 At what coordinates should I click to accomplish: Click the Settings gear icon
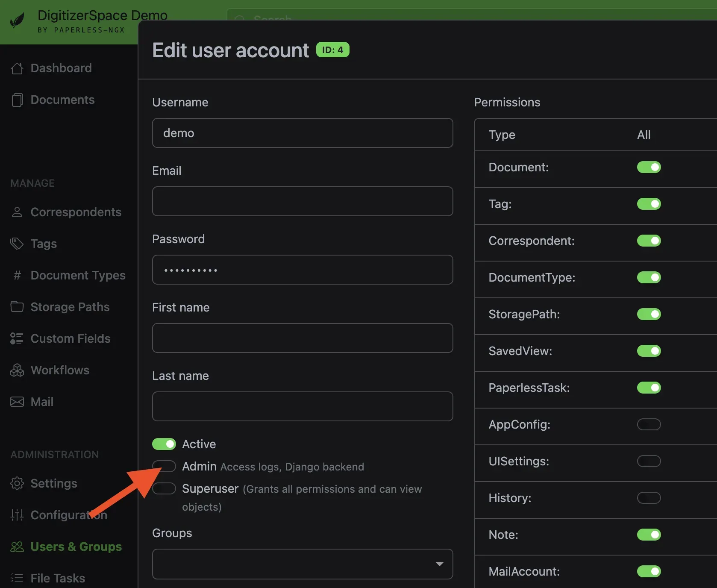(x=17, y=483)
